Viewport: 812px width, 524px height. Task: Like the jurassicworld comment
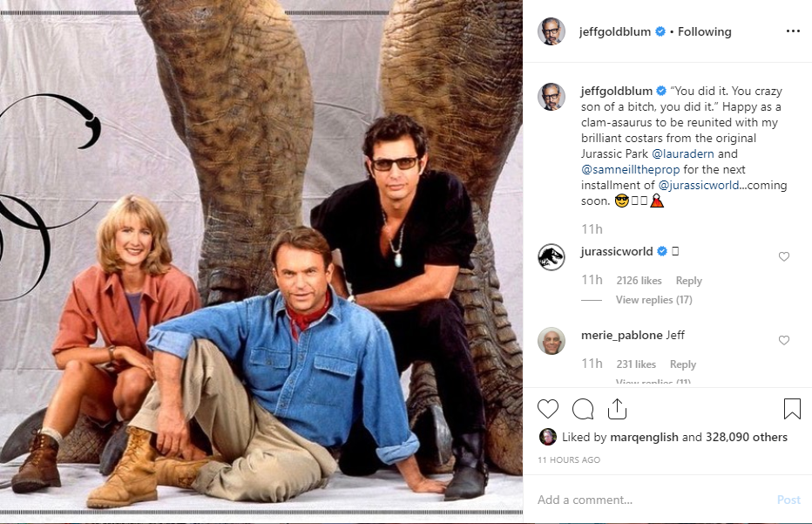tap(784, 257)
